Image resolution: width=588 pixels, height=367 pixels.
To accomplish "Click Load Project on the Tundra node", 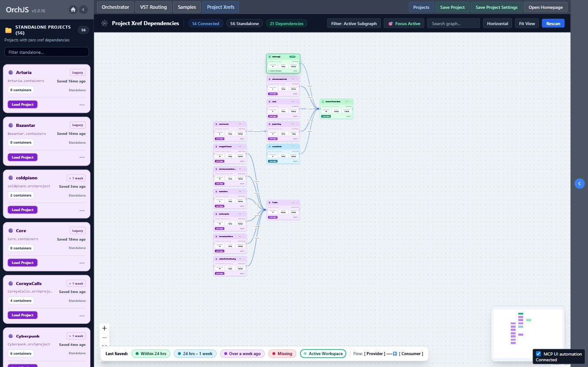I will pos(273,217).
